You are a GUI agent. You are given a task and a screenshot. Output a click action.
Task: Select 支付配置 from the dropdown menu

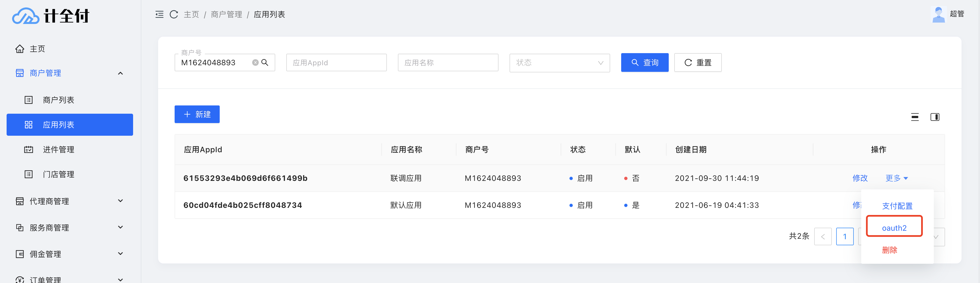point(897,206)
